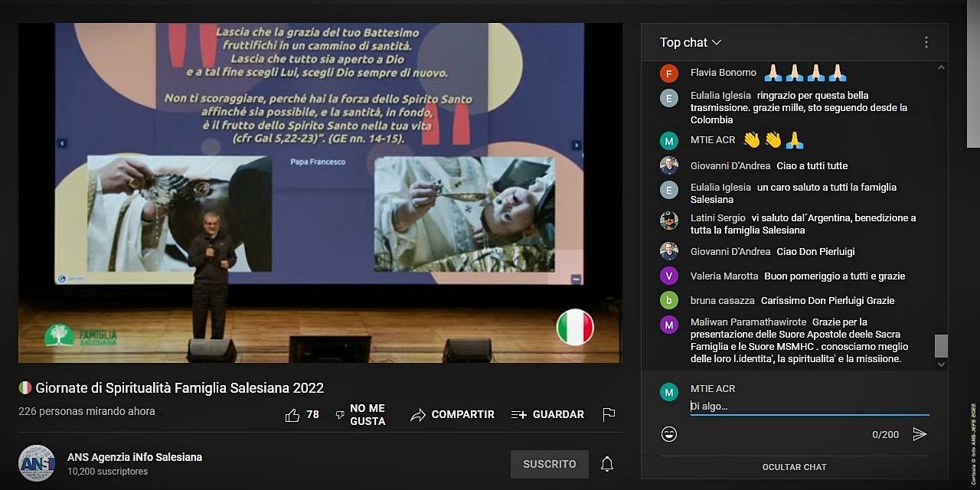This screenshot has width=980, height=490.
Task: Click the OCULTAR CHAT button
Action: (x=795, y=467)
